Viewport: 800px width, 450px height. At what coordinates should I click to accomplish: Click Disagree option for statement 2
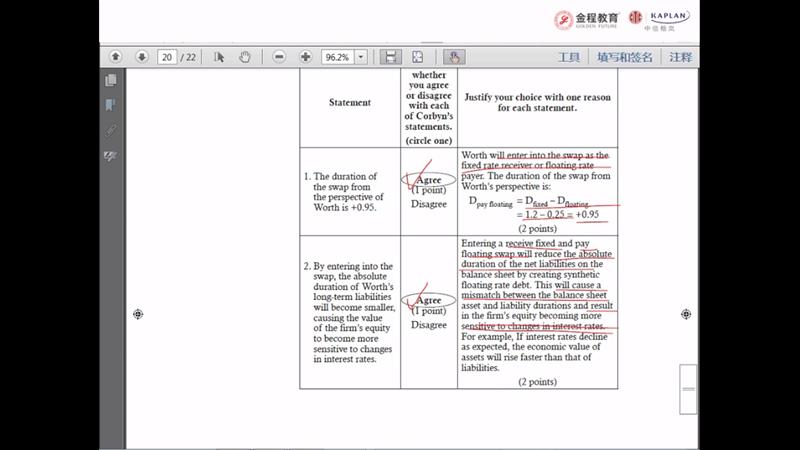(429, 325)
